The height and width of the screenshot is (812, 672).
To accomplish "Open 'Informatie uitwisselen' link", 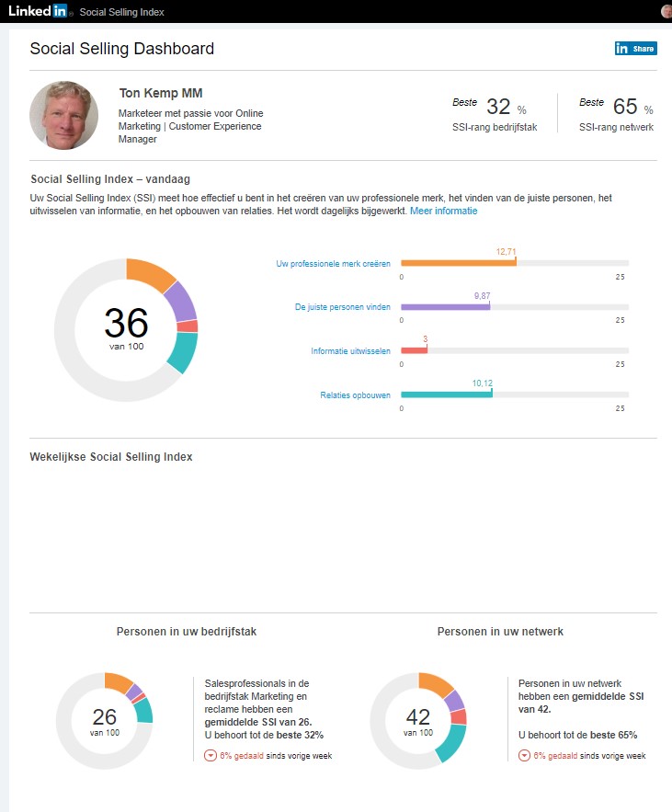I will (x=350, y=351).
